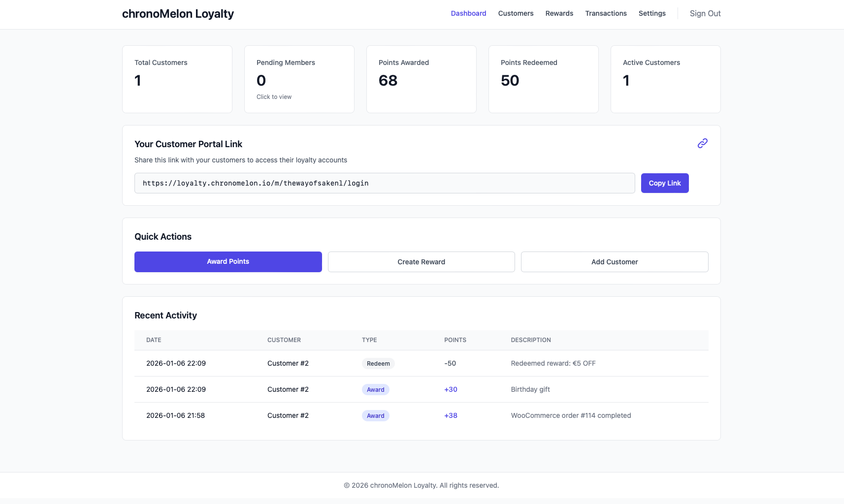Click the 'Your Customer Portal Link' heading
Viewport: 844px width, 504px height.
pyautogui.click(x=188, y=144)
